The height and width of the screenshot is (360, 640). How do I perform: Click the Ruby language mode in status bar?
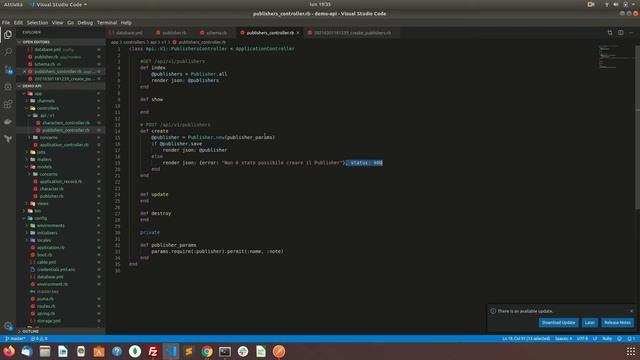(607, 339)
